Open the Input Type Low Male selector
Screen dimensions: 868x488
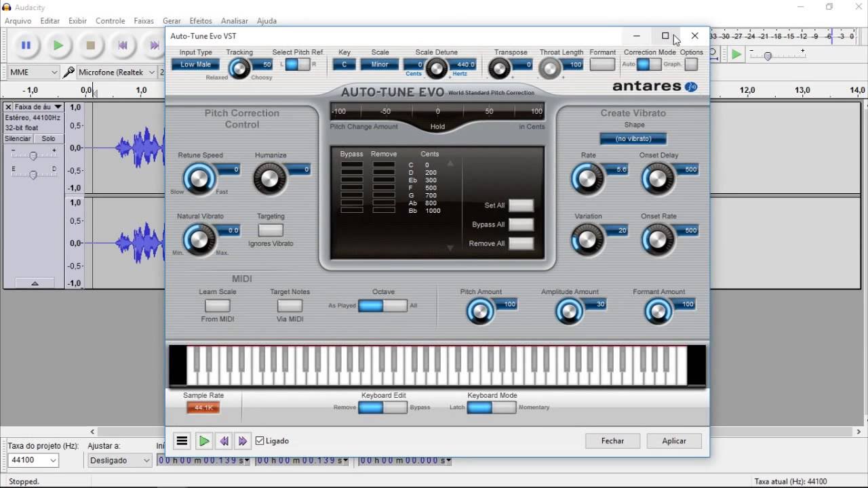pos(195,64)
